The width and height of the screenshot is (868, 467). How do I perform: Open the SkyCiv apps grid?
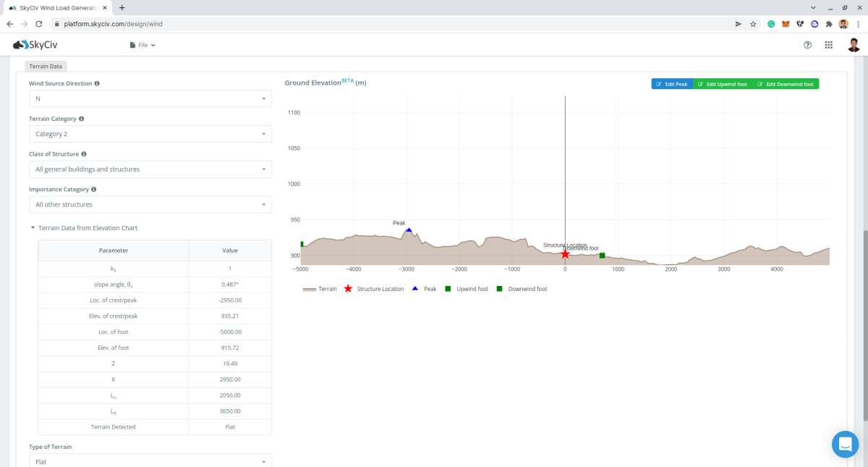pos(828,44)
